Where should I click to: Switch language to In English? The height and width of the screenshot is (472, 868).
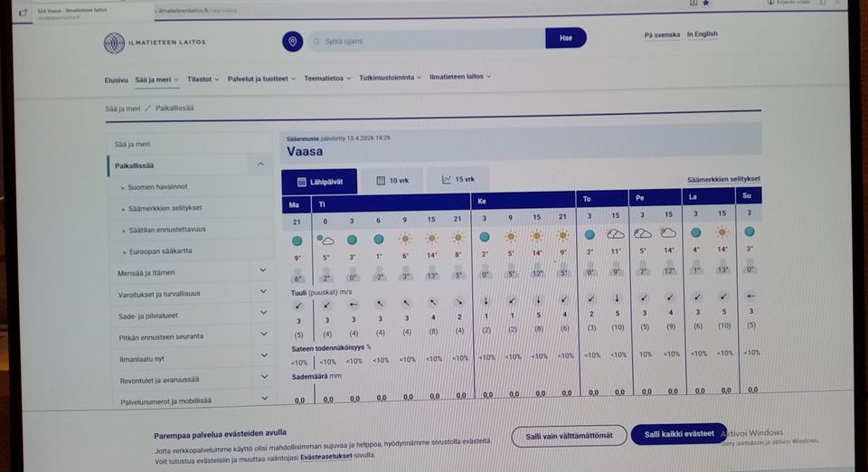pyautogui.click(x=702, y=33)
